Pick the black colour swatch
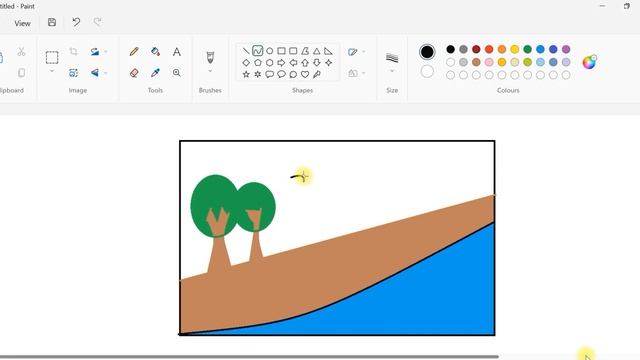This screenshot has width=640, height=360. point(450,49)
